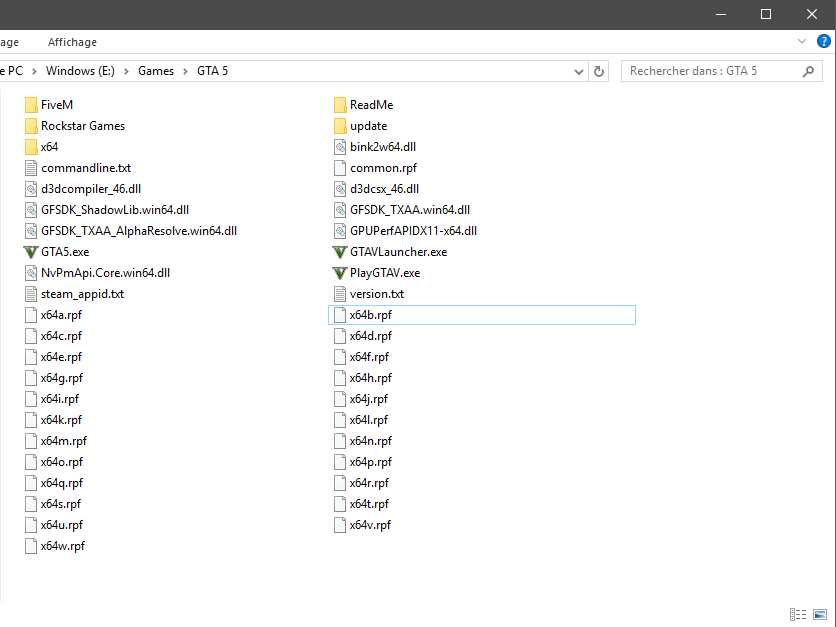Click the x64 folder icon
Screen dimensions: 836x627
pyautogui.click(x=31, y=147)
